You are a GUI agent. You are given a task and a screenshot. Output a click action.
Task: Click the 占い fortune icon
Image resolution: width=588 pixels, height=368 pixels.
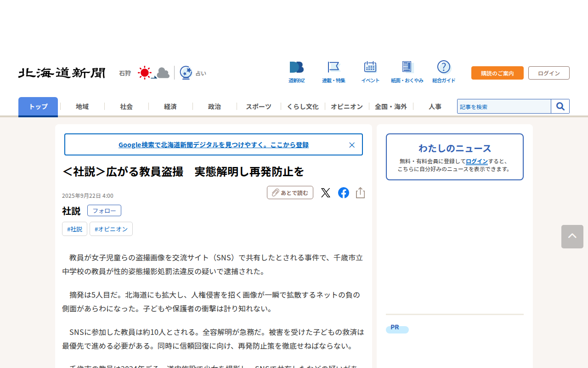186,73
